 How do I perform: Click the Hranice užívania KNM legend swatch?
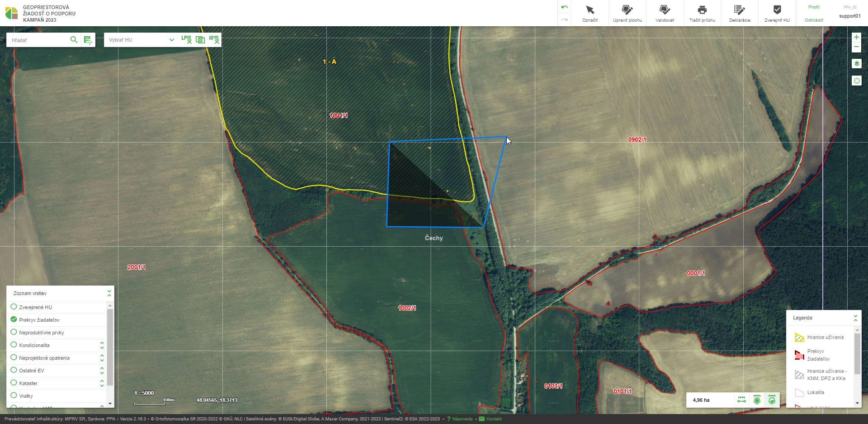click(x=799, y=375)
